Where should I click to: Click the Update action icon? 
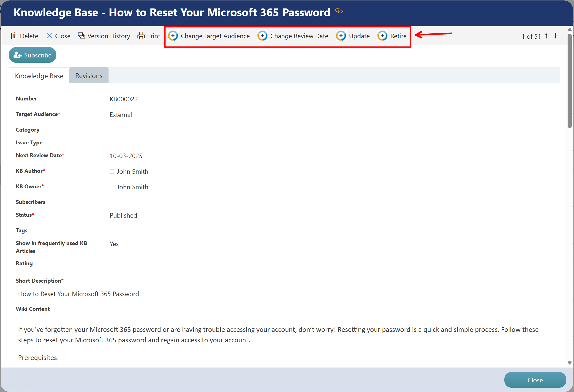[x=341, y=36]
